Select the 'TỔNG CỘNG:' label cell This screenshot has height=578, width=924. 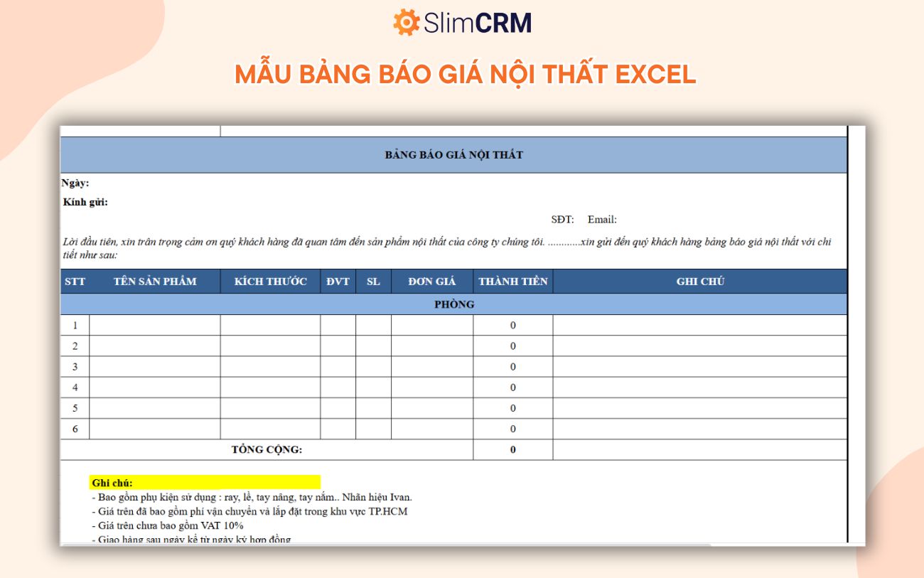pyautogui.click(x=267, y=449)
